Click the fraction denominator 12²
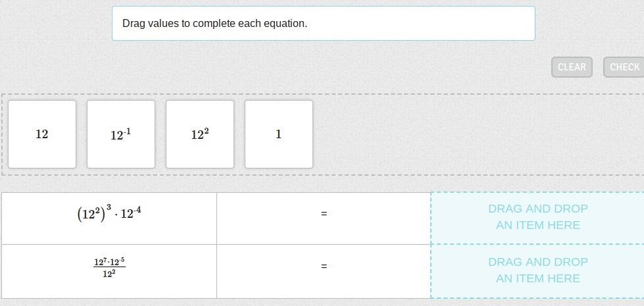 [x=109, y=274]
